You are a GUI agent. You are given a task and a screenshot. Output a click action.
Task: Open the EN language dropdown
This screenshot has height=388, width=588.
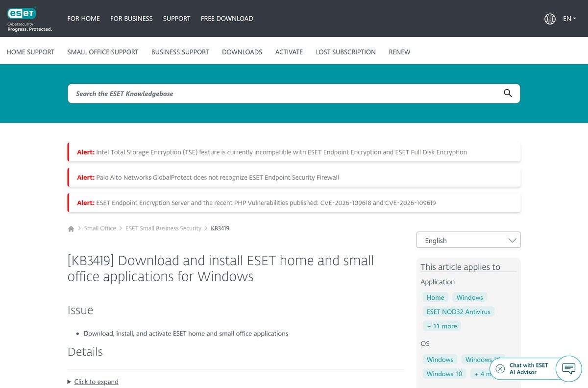click(x=569, y=19)
